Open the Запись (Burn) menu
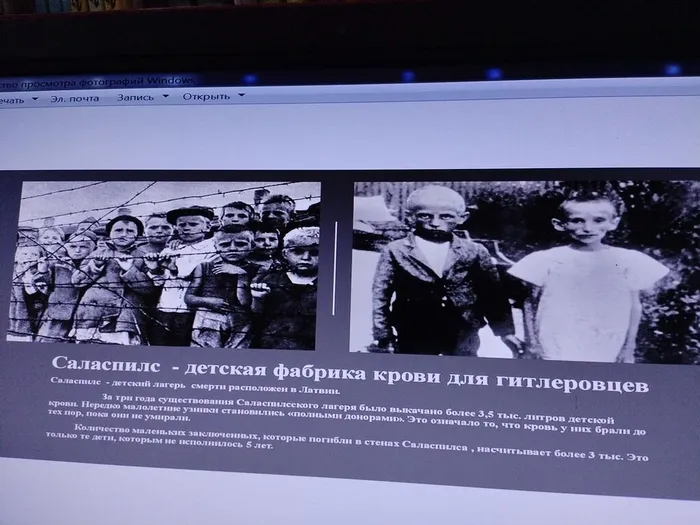The height and width of the screenshot is (525, 700). click(135, 97)
